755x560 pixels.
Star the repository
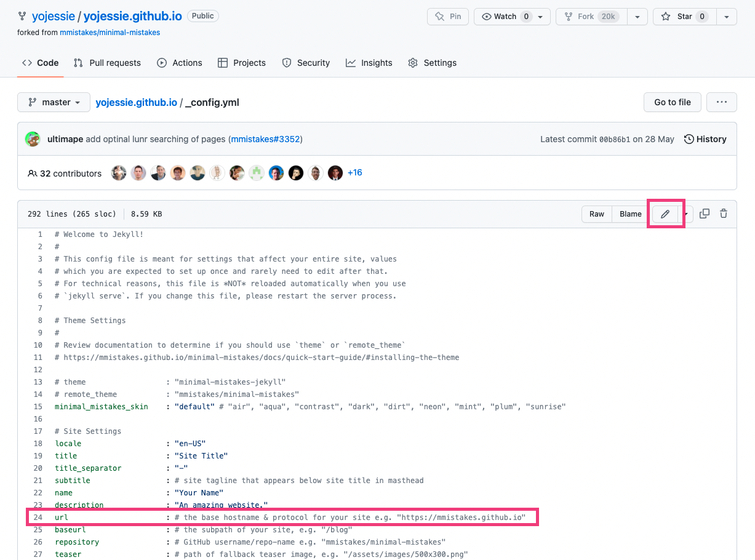pos(685,17)
